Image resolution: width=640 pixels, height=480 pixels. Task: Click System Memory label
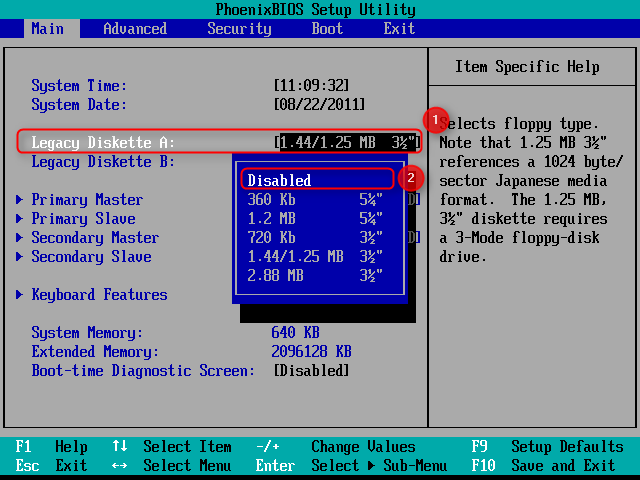coord(87,333)
